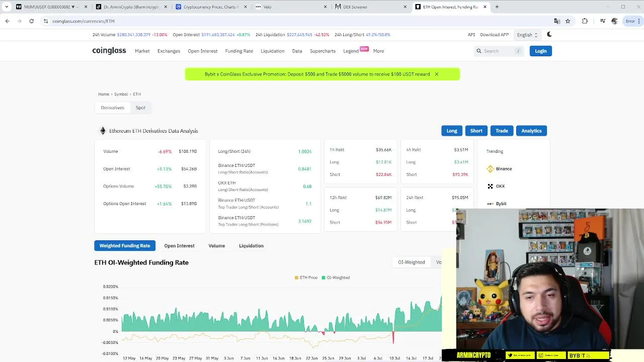The height and width of the screenshot is (362, 644).
Task: Open a new browser tab
Action: (x=497, y=7)
